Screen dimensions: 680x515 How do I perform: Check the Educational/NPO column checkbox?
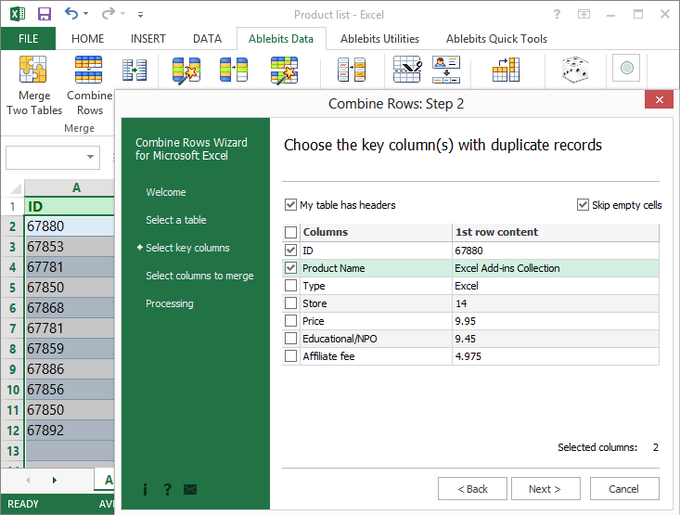(291, 338)
